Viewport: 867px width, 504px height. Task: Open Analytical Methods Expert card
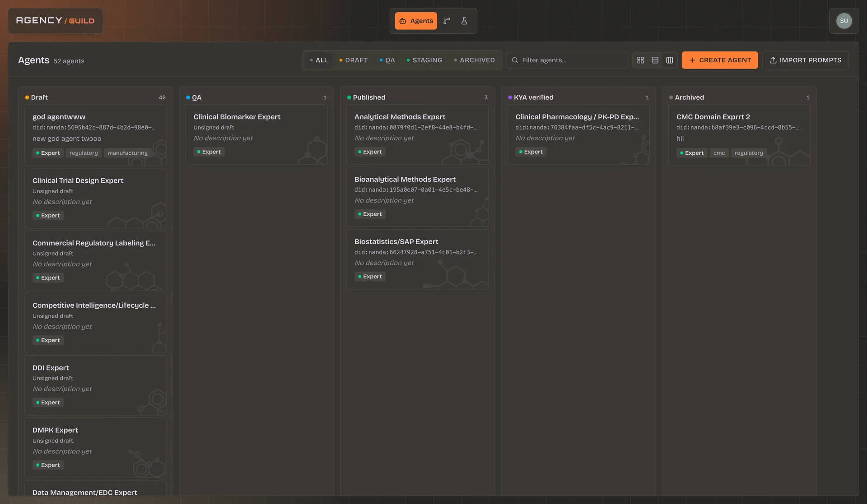pos(417,134)
